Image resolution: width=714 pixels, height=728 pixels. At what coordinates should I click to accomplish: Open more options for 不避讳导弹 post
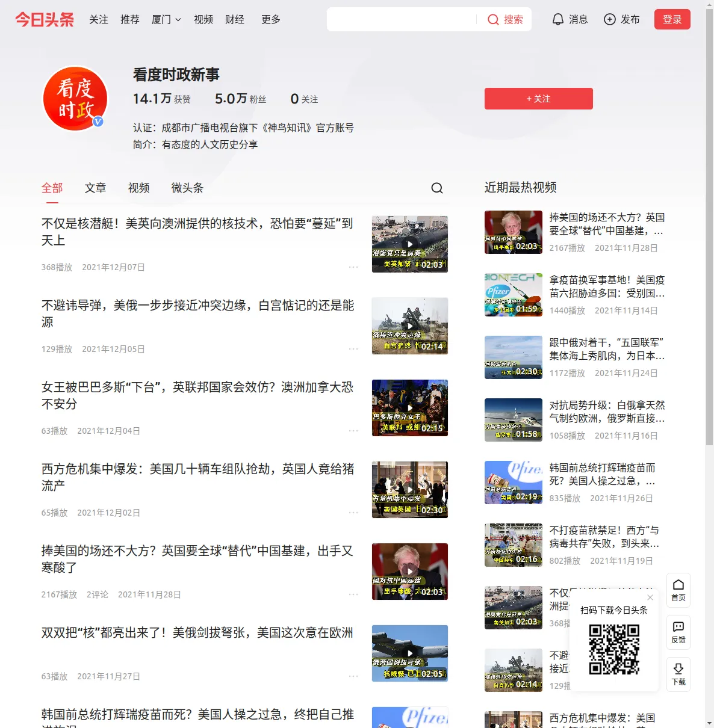353,349
